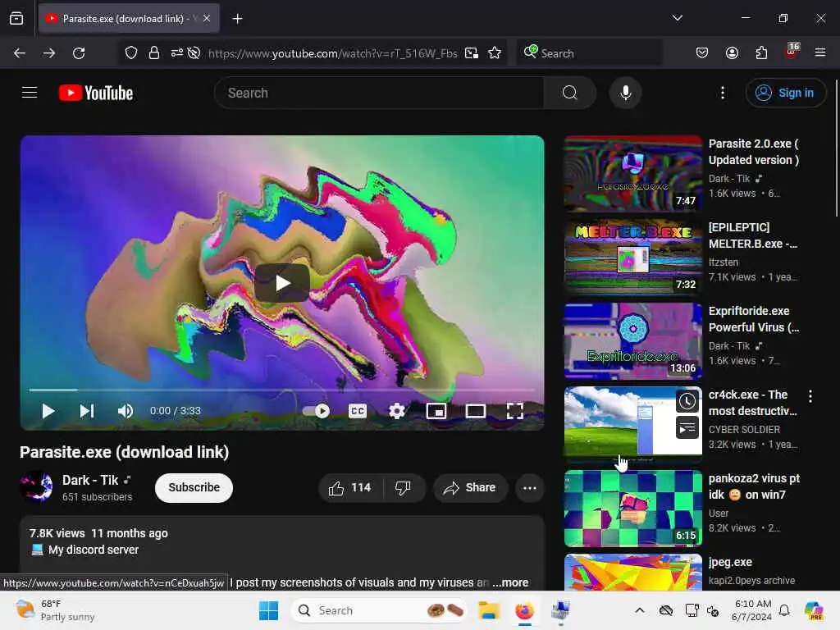Focus the Firefox search bar
The height and width of the screenshot is (630, 840).
pyautogui.click(x=589, y=53)
